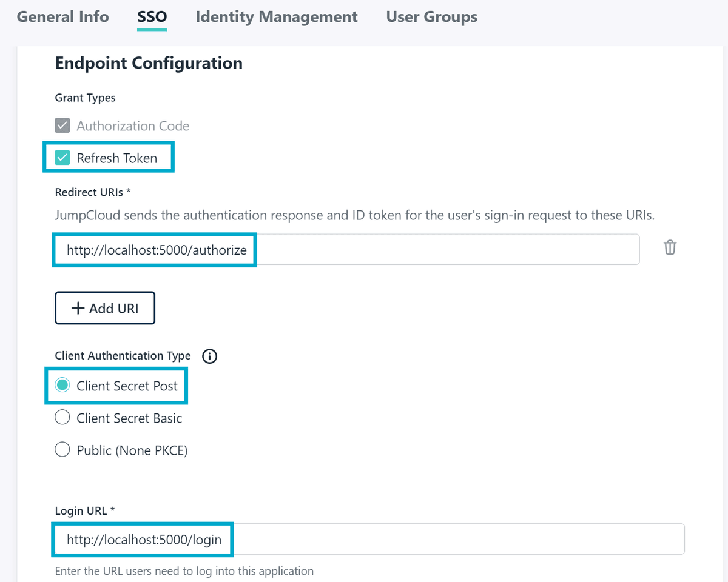
Task: Select the Client Secret Basic radio button
Action: [62, 417]
